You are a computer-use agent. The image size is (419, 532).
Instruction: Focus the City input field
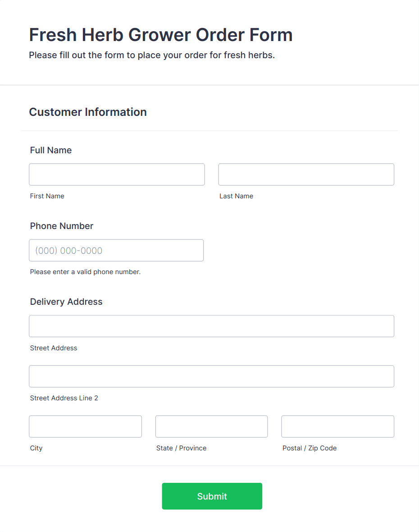pyautogui.click(x=85, y=427)
